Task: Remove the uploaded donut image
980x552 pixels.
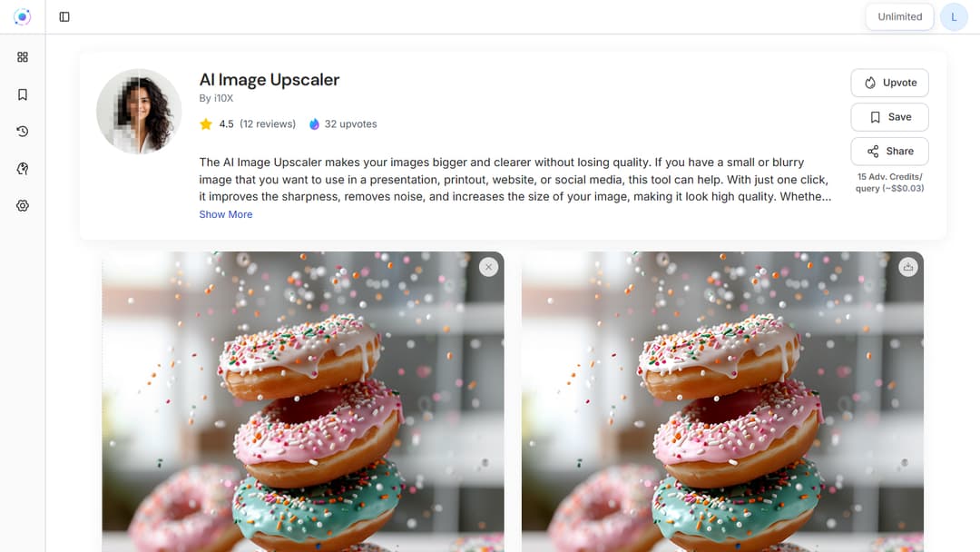Action: [x=489, y=267]
